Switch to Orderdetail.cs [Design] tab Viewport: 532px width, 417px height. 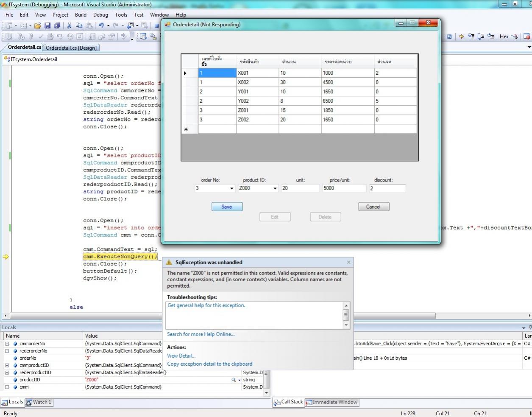point(71,48)
